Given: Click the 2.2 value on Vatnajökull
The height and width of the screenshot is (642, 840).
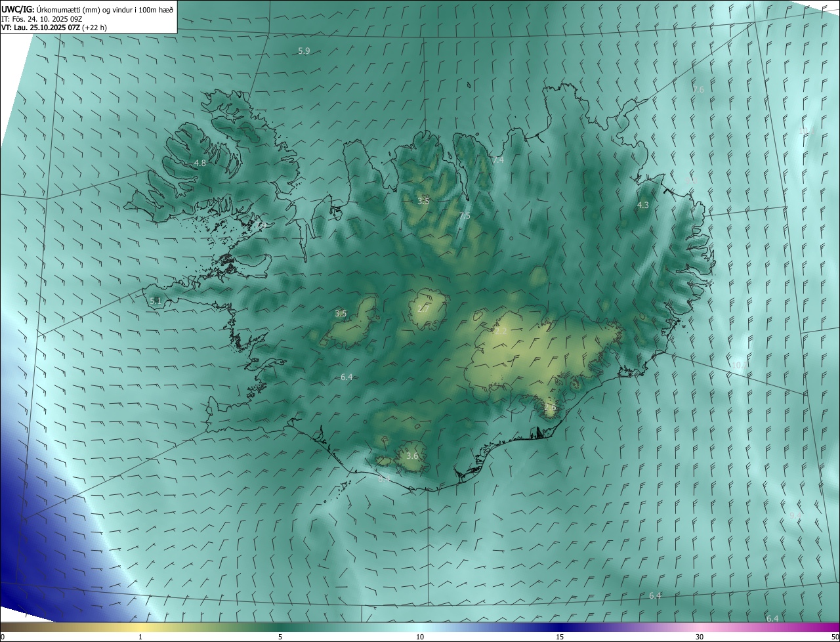Looking at the screenshot, I should click(501, 332).
